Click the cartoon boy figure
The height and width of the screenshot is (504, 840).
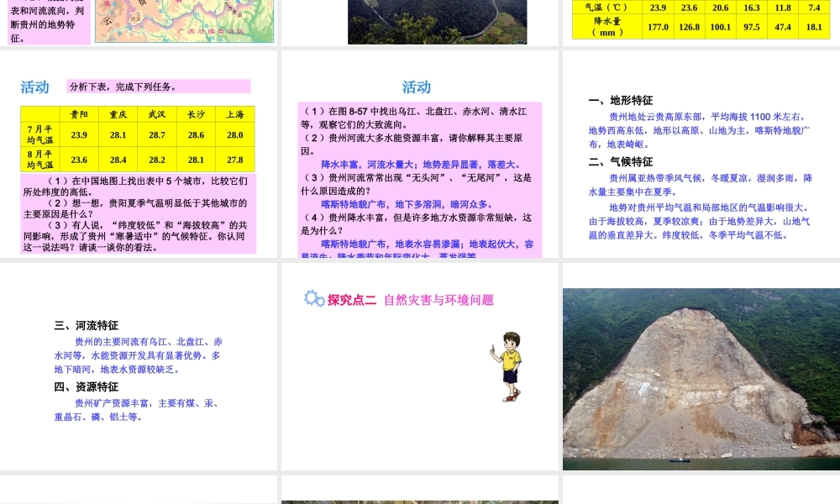tap(507, 367)
